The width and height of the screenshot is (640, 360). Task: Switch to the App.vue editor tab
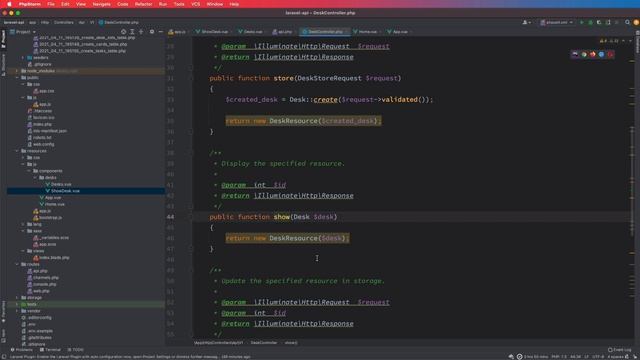[x=398, y=31]
